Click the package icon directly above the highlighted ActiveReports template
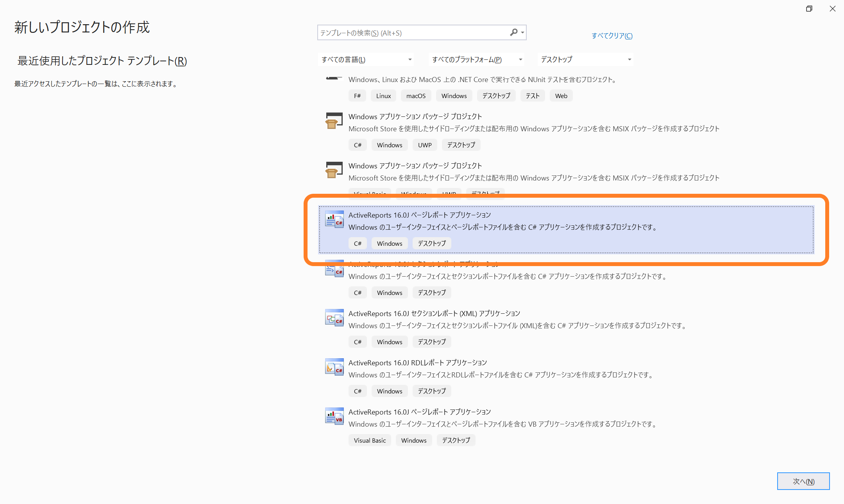This screenshot has width=844, height=504. [334, 170]
